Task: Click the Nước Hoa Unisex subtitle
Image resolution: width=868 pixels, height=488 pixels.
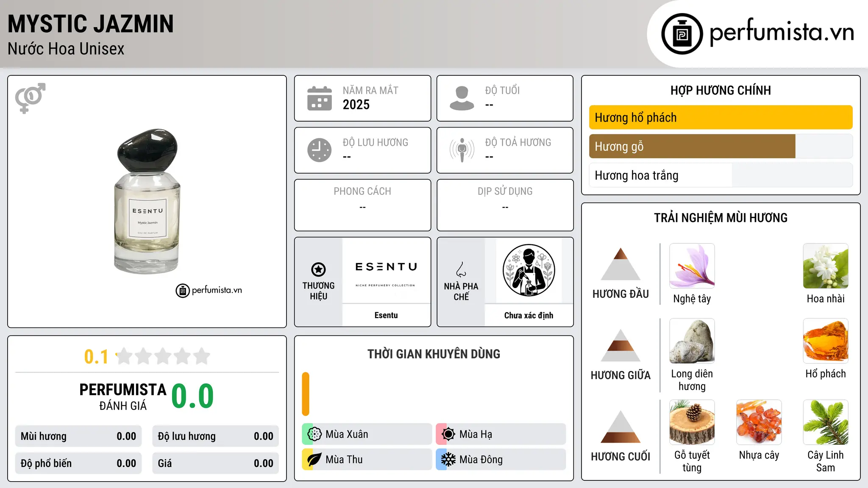Action: (66, 49)
